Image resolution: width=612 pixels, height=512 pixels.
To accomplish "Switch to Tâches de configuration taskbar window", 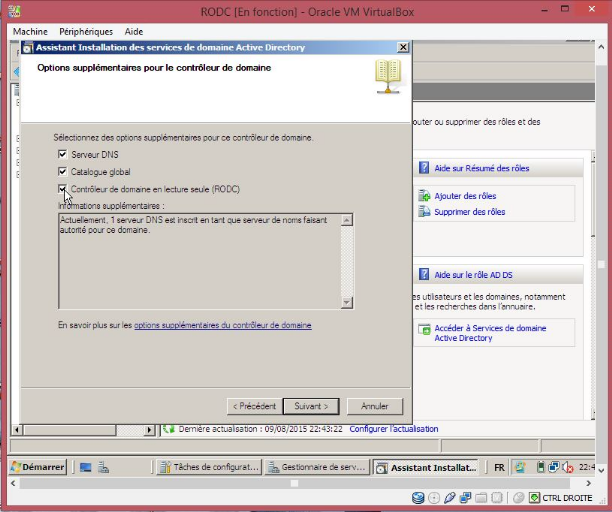I will 209,467.
